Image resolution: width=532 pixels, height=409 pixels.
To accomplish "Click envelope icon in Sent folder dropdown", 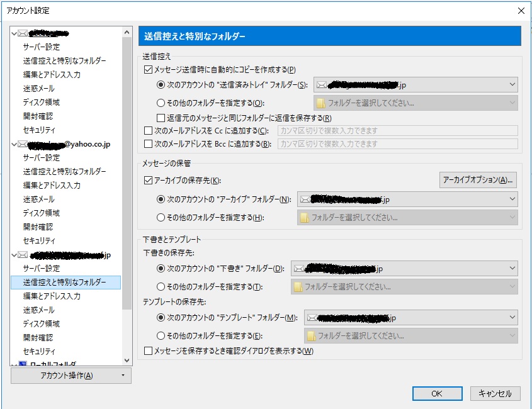I will click(322, 85).
